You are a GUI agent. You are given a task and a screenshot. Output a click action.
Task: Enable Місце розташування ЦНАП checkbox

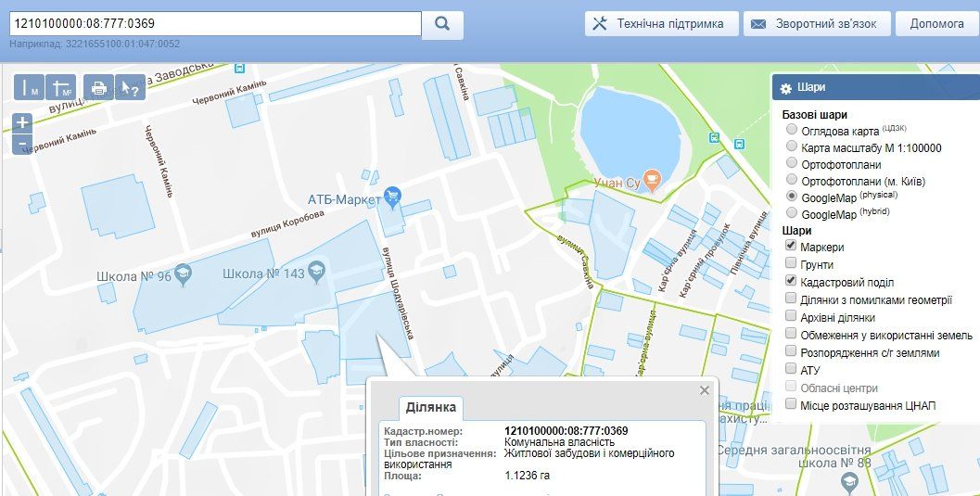tap(791, 404)
